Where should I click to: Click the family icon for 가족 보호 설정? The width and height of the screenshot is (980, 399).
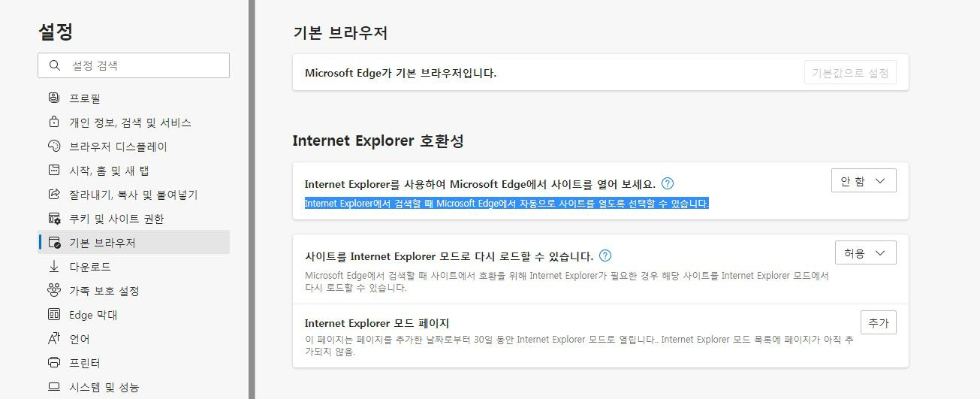(54, 290)
